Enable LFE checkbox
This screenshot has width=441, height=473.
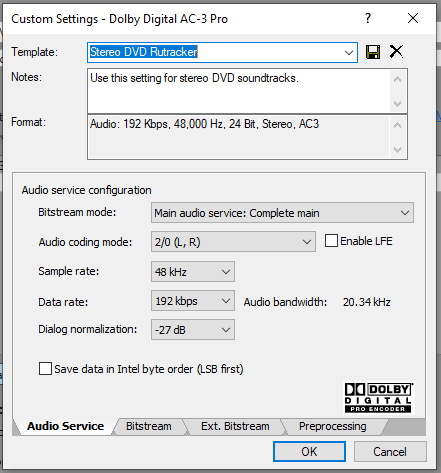(x=331, y=241)
